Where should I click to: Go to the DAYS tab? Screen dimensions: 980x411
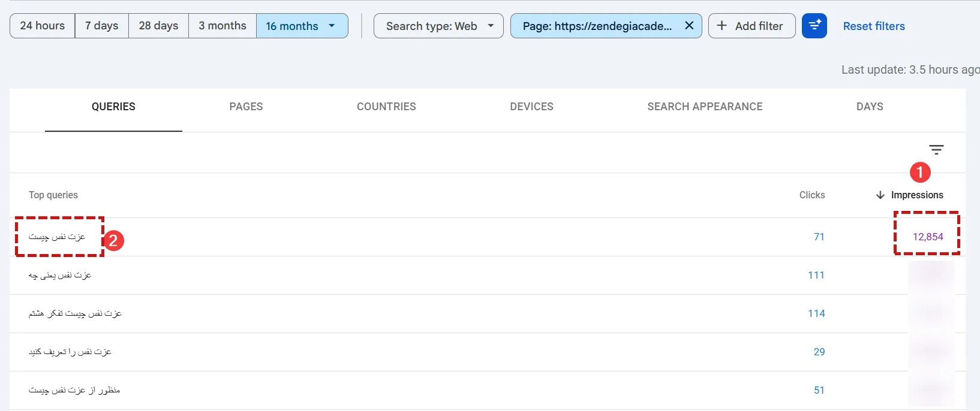(x=870, y=107)
